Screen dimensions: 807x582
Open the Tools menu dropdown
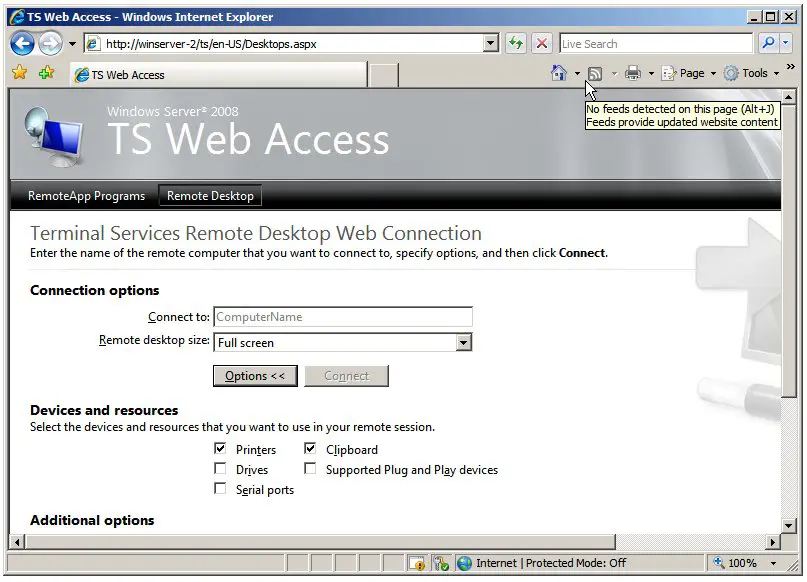[749, 73]
